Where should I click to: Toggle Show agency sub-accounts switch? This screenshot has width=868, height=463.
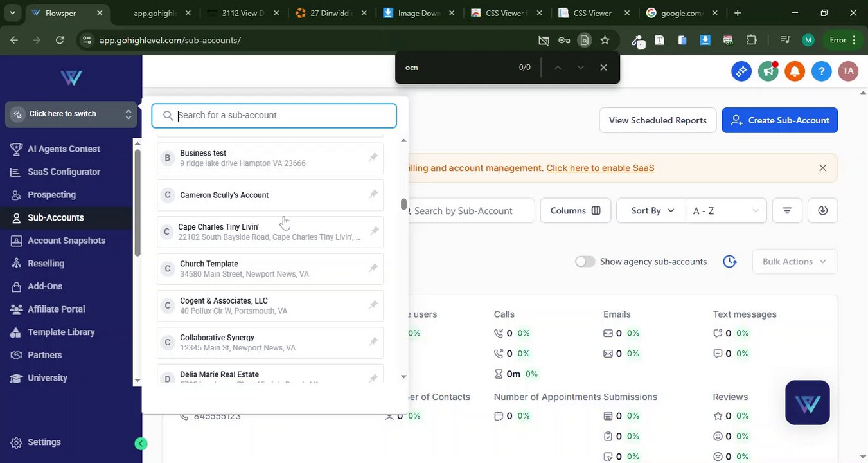pyautogui.click(x=585, y=262)
